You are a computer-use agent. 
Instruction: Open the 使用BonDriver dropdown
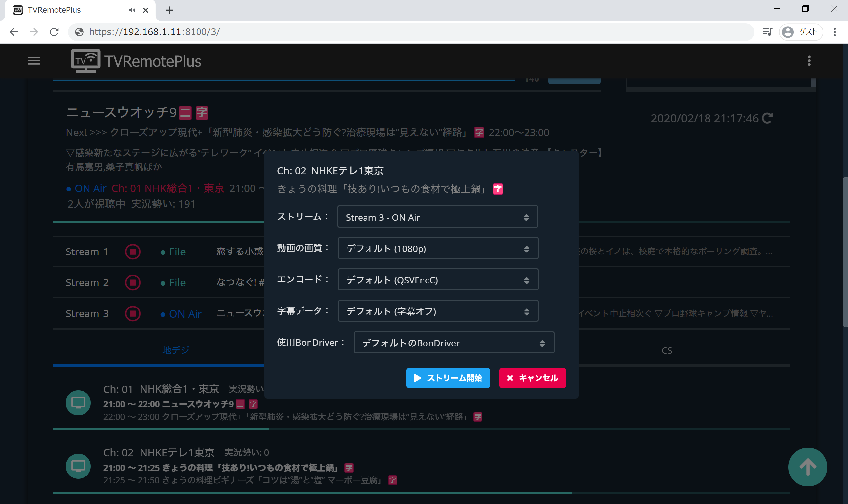[x=453, y=343]
